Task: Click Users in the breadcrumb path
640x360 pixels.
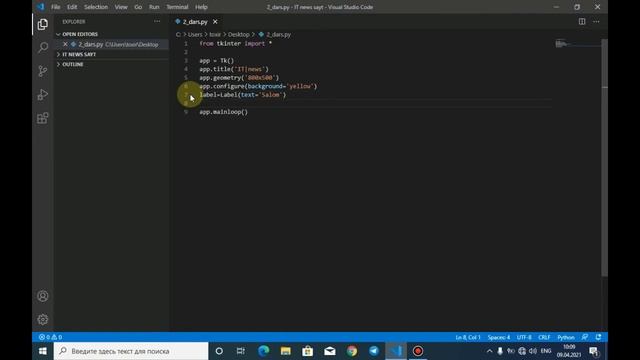Action: [x=195, y=35]
